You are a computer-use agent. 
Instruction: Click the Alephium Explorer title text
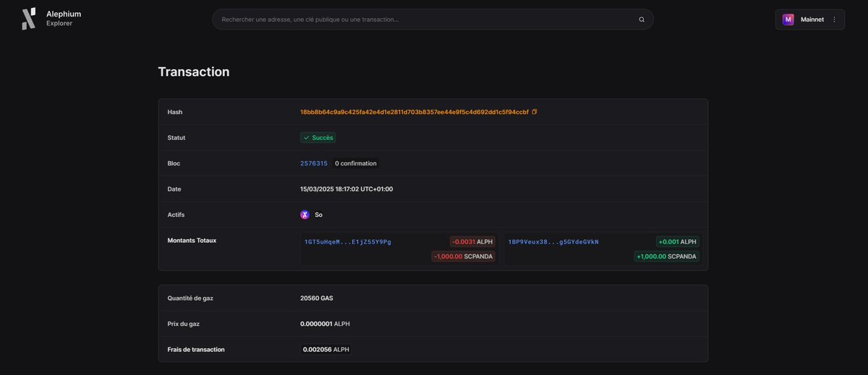[x=64, y=18]
